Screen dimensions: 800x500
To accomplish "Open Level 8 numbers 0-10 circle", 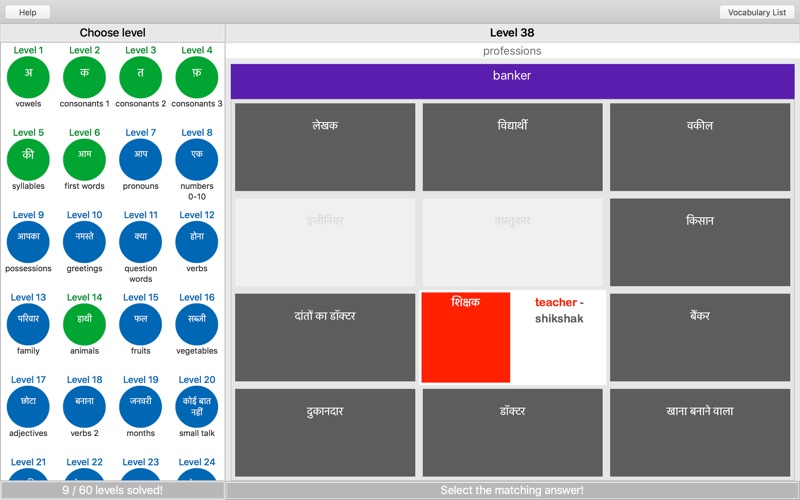I will (x=196, y=159).
